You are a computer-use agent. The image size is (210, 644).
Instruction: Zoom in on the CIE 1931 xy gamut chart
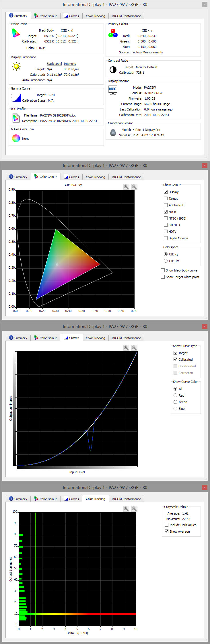[x=126, y=187]
